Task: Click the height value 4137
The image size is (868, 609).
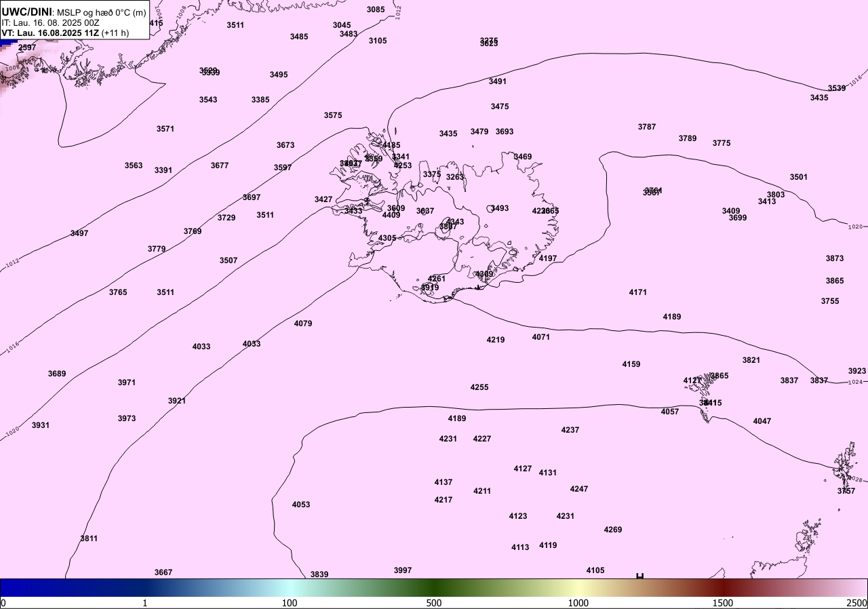Action: tap(443, 482)
